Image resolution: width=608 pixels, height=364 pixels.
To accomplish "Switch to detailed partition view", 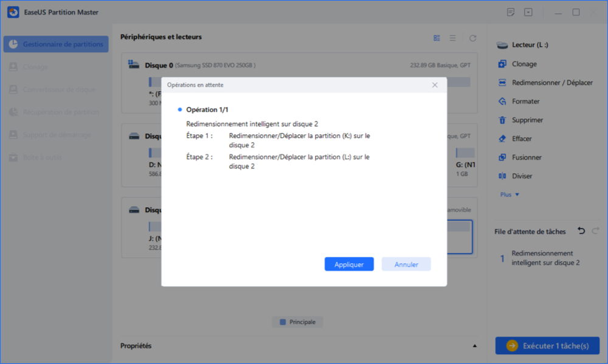I will (437, 38).
